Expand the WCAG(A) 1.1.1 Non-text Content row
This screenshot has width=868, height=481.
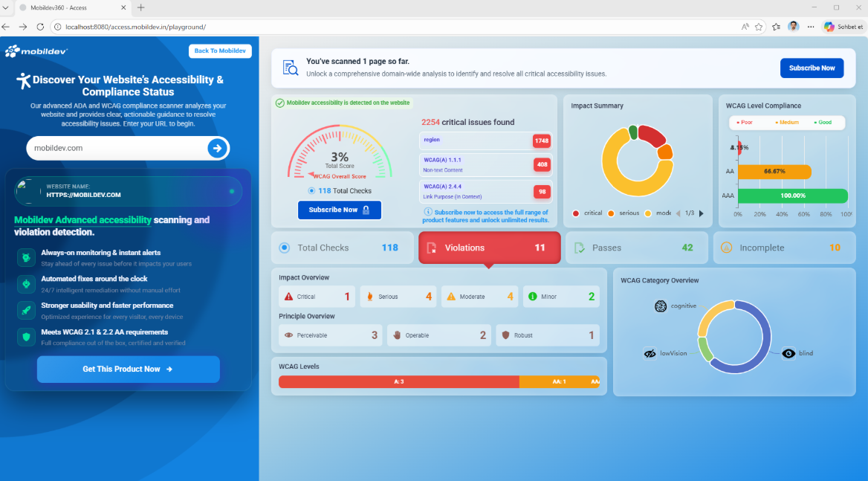click(x=485, y=164)
